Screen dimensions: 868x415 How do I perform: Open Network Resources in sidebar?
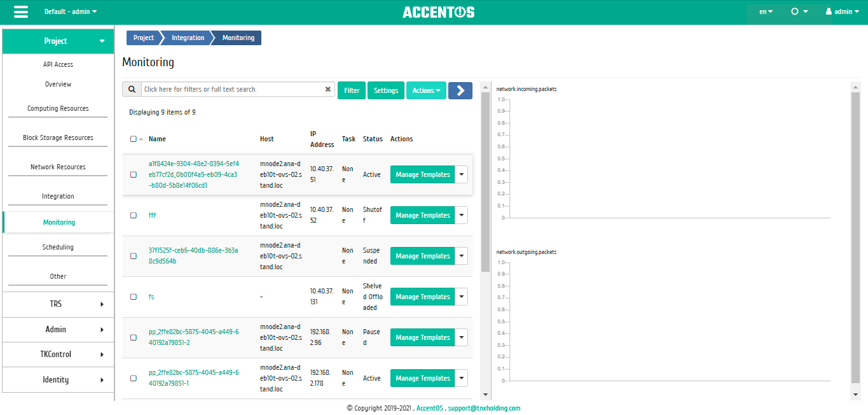pyautogui.click(x=58, y=167)
